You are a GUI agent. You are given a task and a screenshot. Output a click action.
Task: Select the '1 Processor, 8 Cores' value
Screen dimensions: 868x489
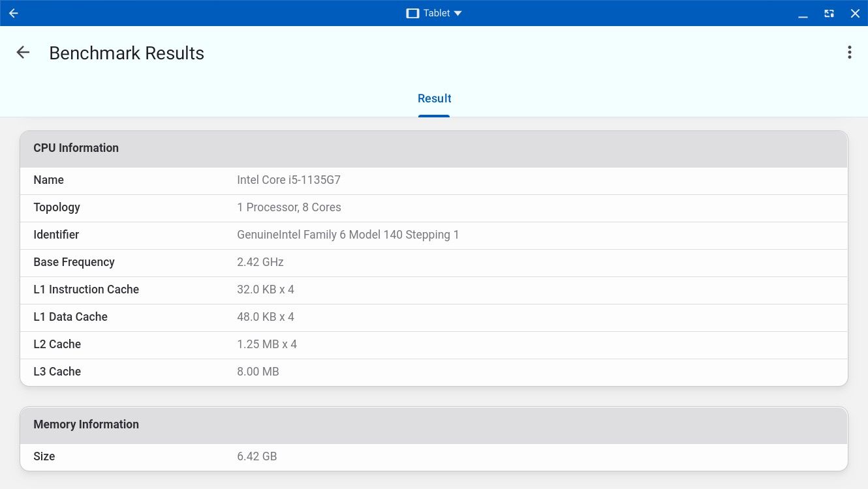[289, 207]
